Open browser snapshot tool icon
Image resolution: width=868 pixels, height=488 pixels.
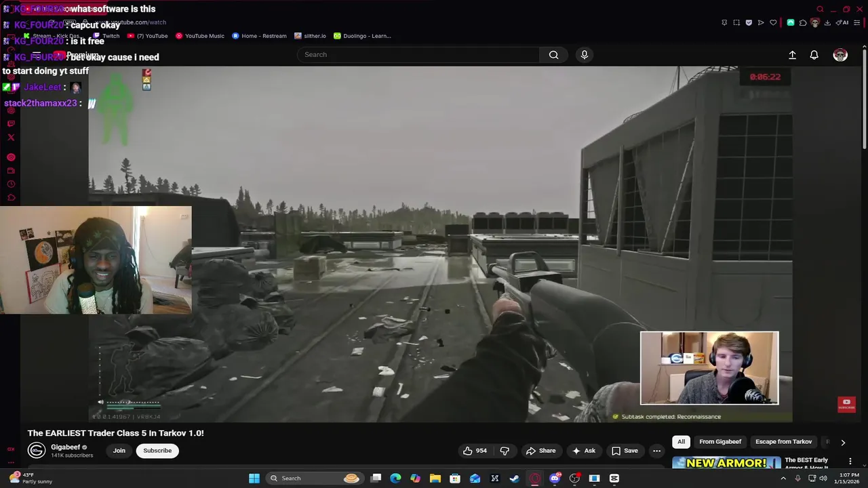(736, 22)
